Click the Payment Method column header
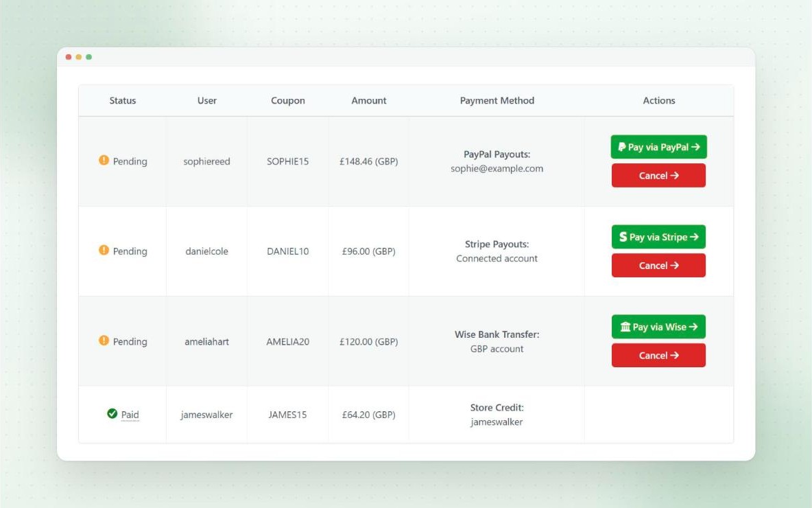The image size is (812, 508). tap(497, 100)
